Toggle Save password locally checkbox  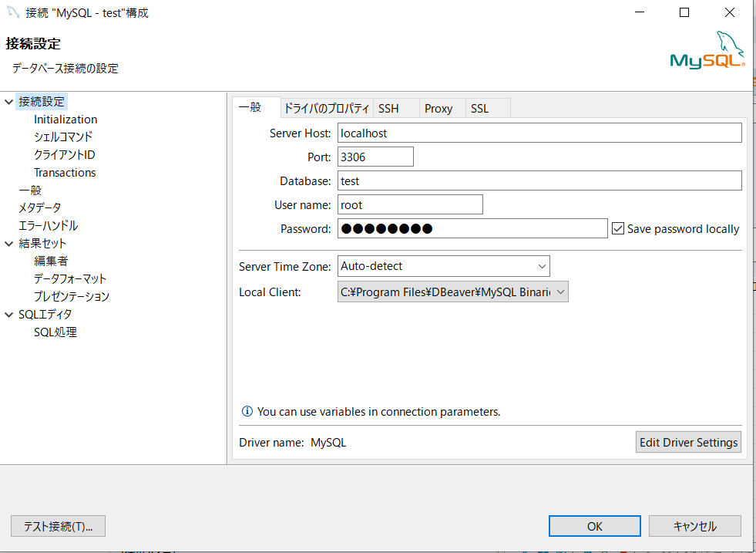point(617,228)
